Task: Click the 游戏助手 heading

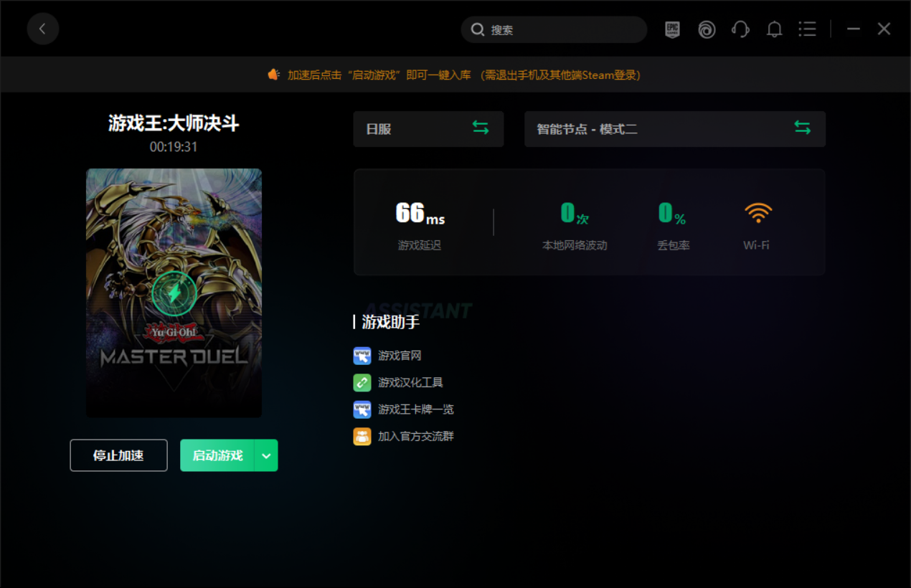Action: pyautogui.click(x=391, y=322)
